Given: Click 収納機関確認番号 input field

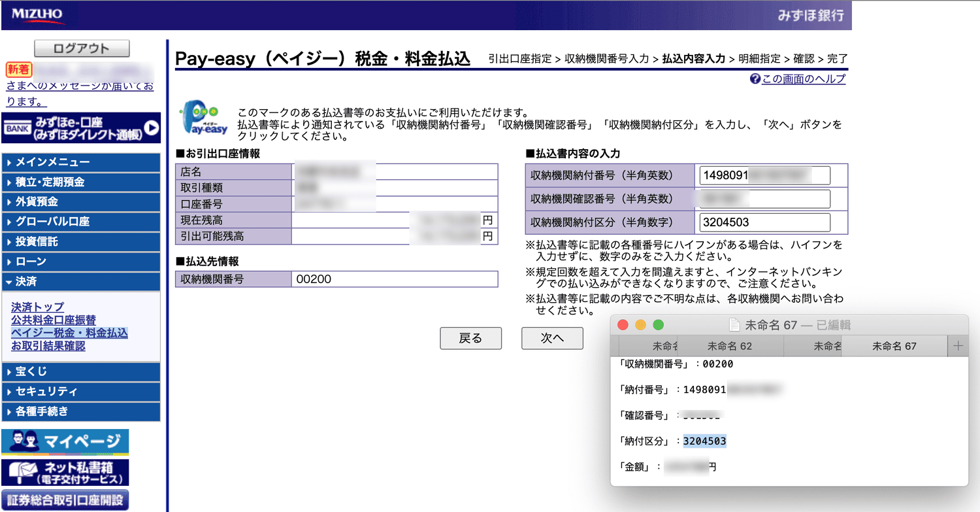Looking at the screenshot, I should (x=764, y=199).
